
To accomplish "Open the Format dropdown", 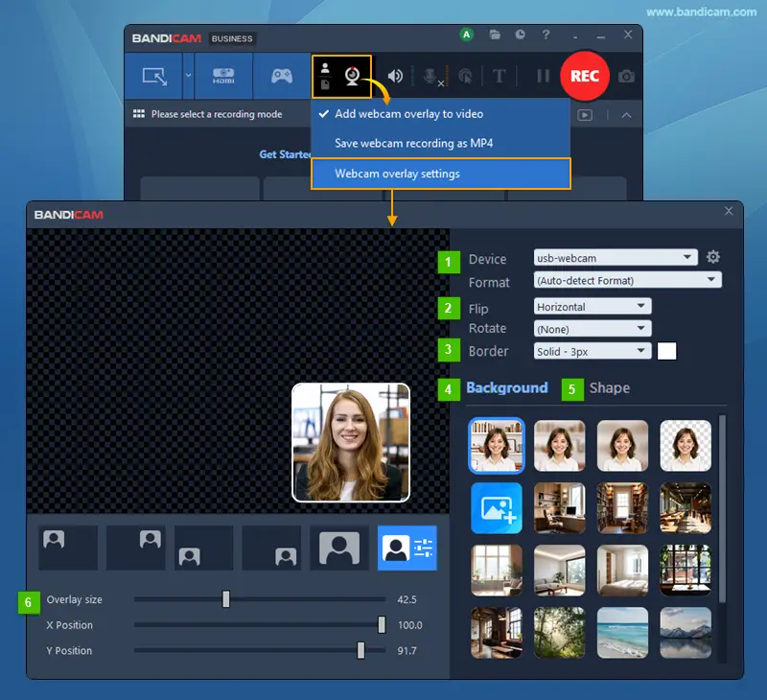I will 628,280.
